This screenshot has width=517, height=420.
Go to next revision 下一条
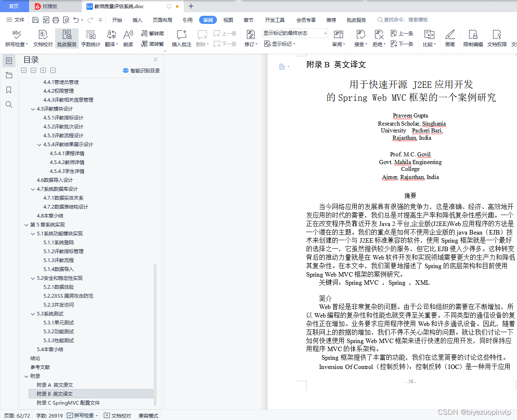point(402,44)
